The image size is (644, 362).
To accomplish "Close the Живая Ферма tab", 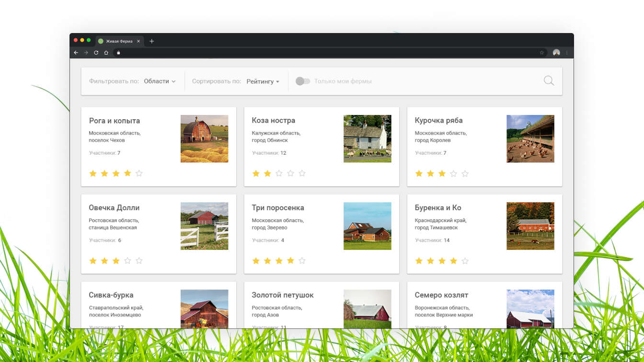I will click(138, 41).
